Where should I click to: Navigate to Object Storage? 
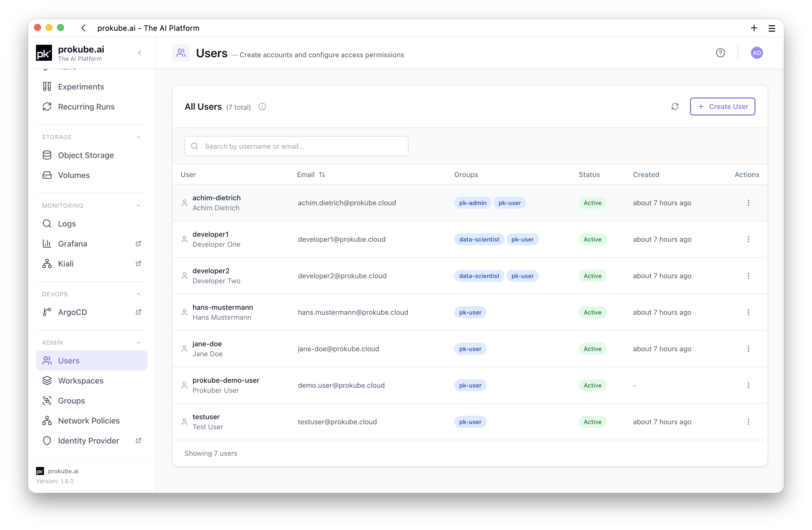point(91,155)
